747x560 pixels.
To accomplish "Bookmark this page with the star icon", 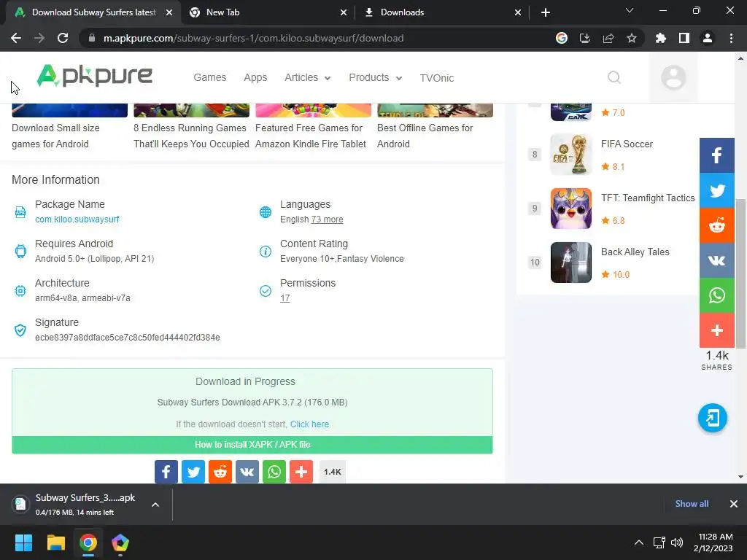I will pyautogui.click(x=632, y=38).
